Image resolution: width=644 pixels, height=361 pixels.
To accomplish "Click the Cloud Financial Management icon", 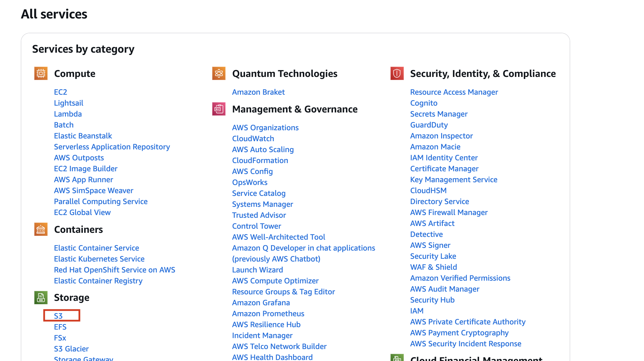I will pyautogui.click(x=397, y=358).
